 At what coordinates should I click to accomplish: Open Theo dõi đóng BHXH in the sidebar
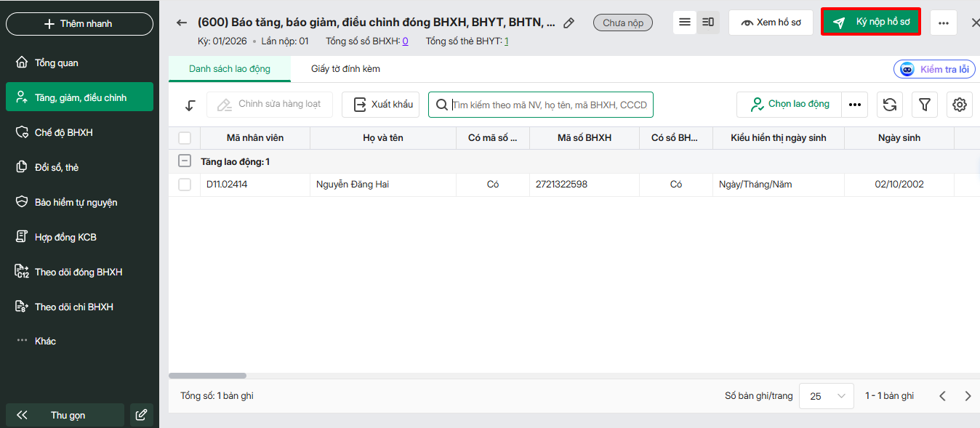point(79,272)
